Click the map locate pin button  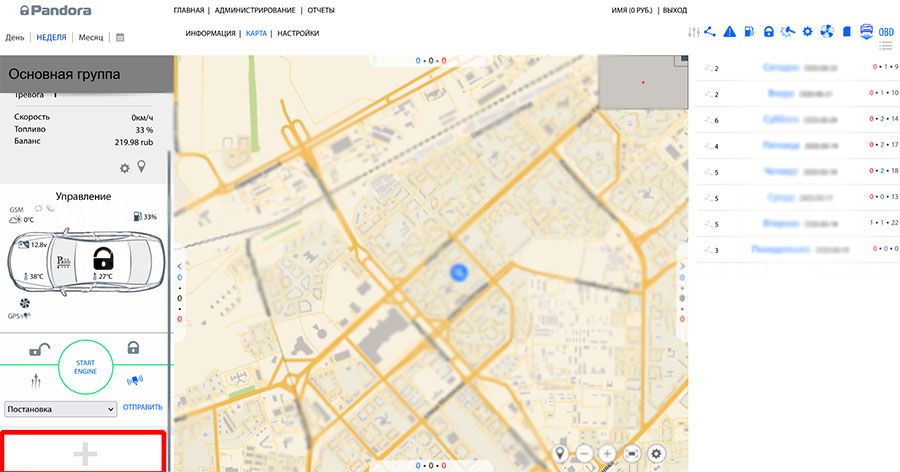pos(560,454)
